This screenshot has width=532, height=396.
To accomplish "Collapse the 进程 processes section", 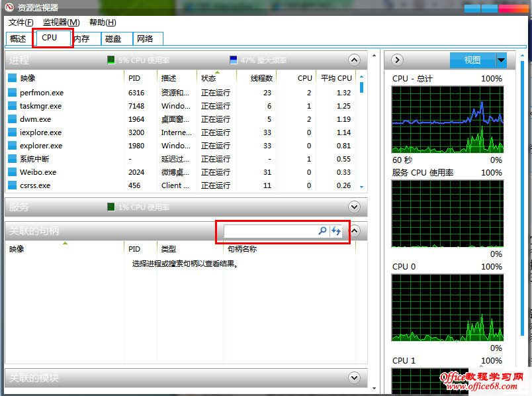I will [x=354, y=60].
